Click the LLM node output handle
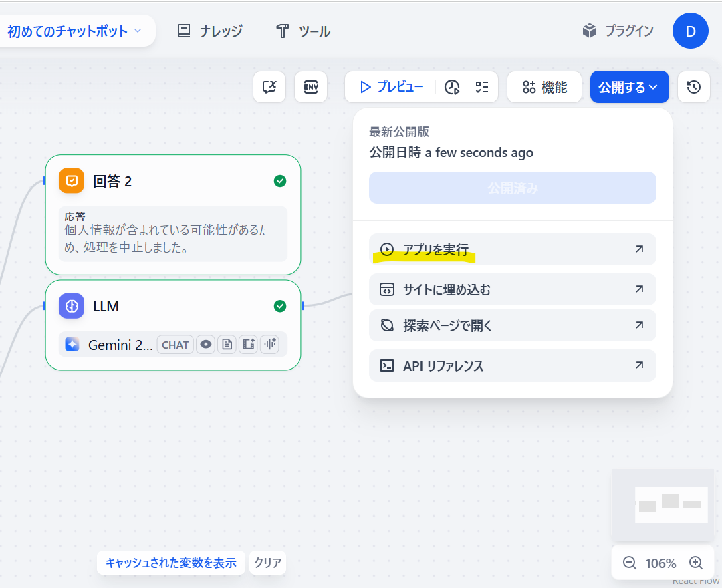The image size is (722, 588). (303, 306)
